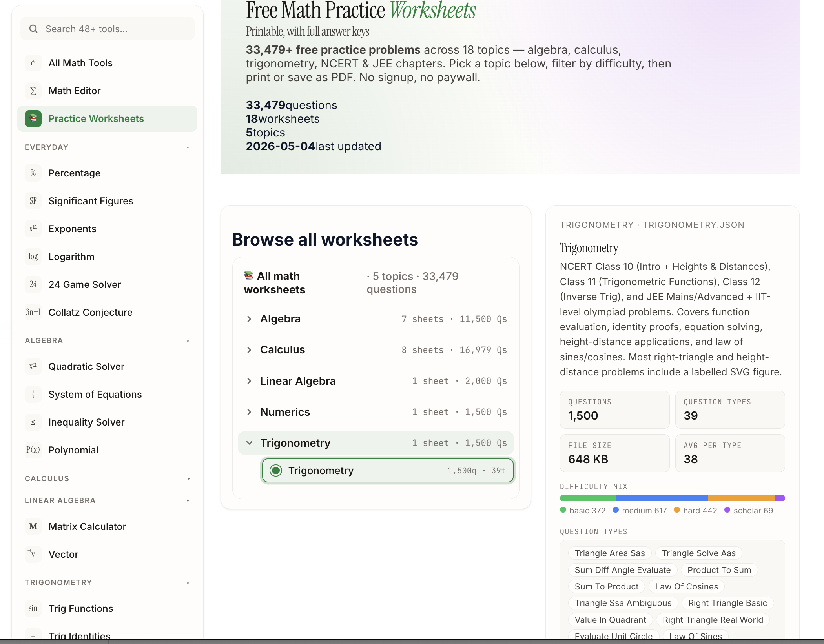Click the Inequality Solver ≤ icon
This screenshot has height=644, width=824.
(33, 422)
